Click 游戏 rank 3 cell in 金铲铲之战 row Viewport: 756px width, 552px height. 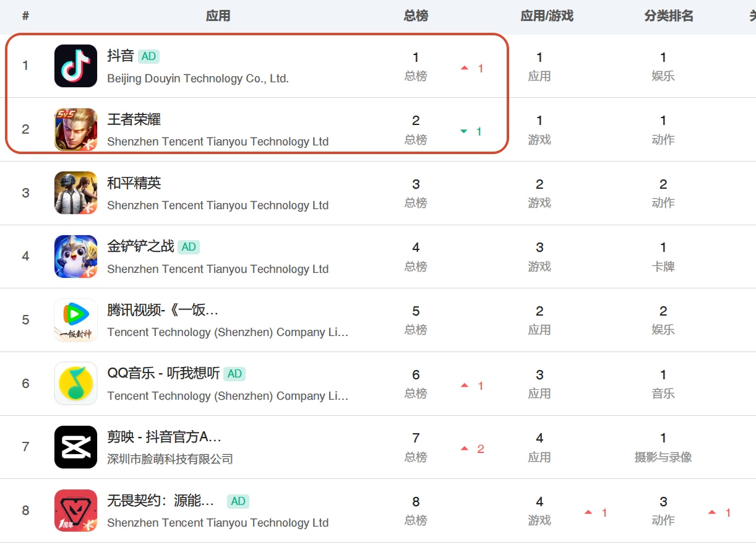[x=539, y=257]
